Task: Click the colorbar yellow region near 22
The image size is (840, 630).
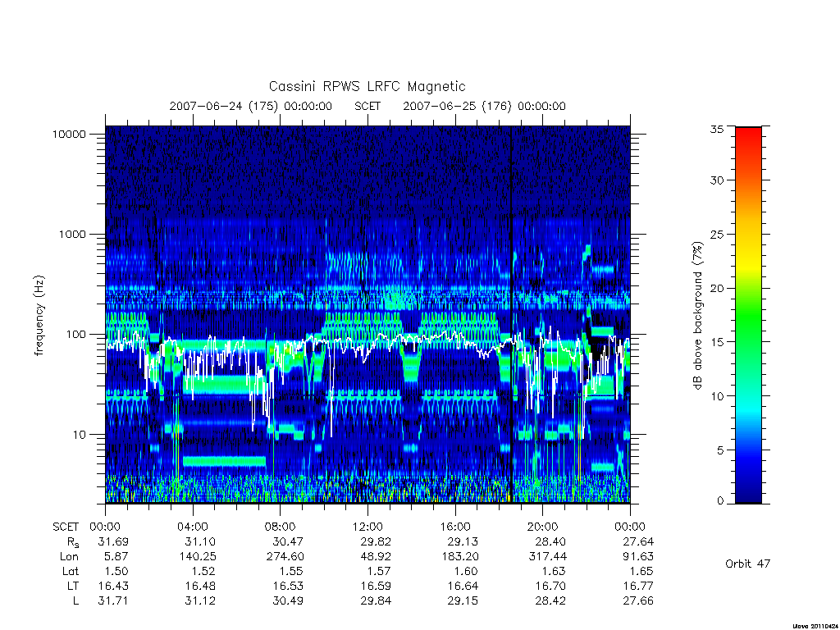Action: [748, 267]
